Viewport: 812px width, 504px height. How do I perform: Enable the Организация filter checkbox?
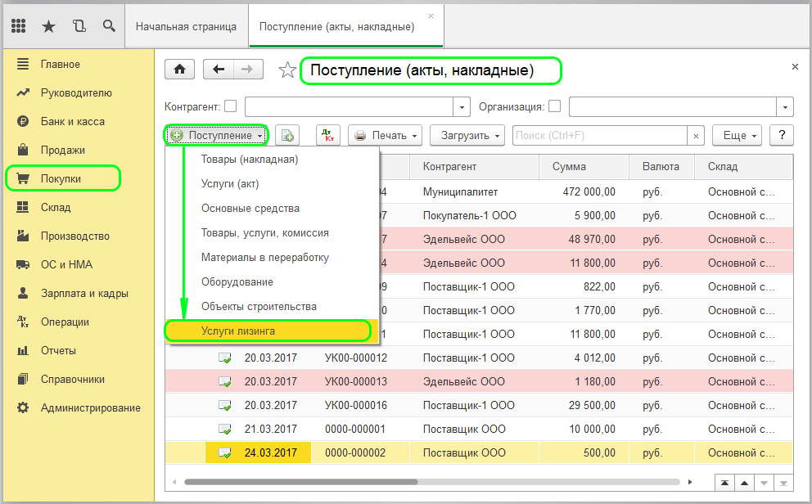[x=554, y=106]
